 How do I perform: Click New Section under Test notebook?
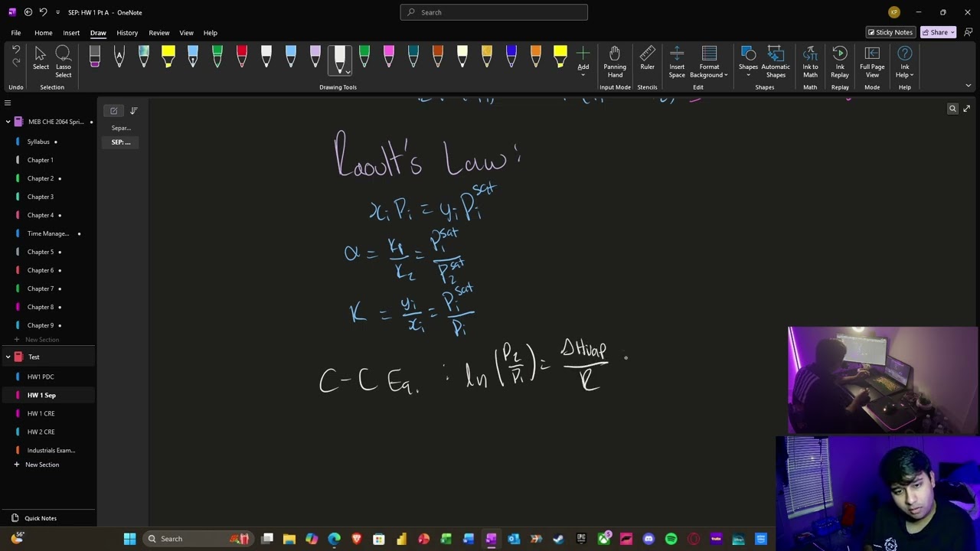42,465
